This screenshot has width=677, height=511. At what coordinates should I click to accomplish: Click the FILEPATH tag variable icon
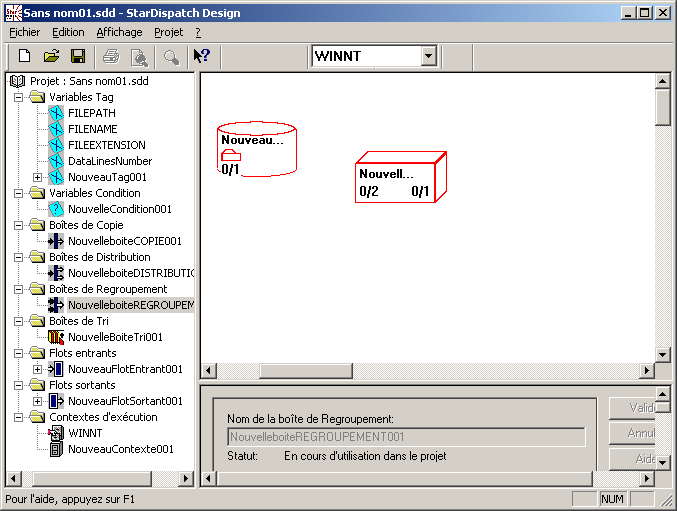pos(56,113)
